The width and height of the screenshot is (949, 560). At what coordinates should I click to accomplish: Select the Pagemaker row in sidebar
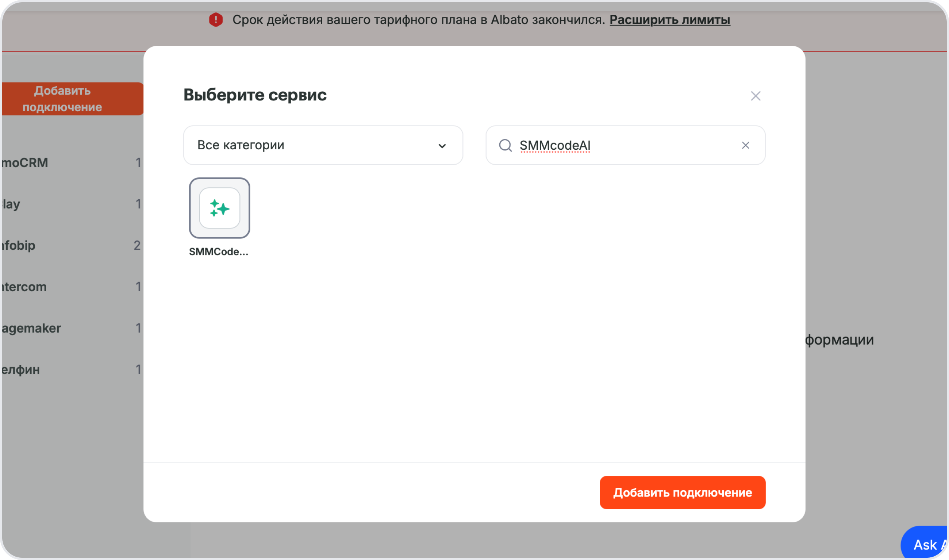click(72, 328)
